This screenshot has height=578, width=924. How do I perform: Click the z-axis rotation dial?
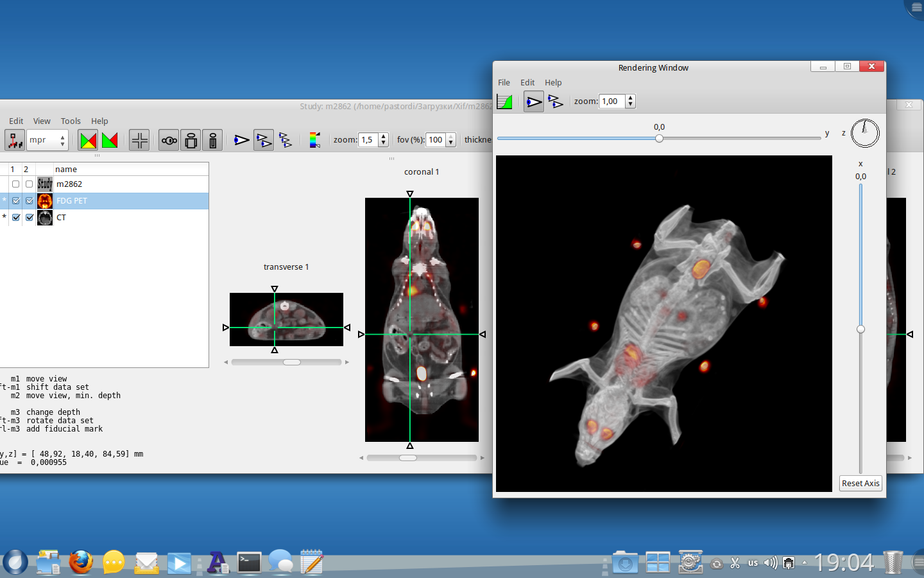pos(864,133)
